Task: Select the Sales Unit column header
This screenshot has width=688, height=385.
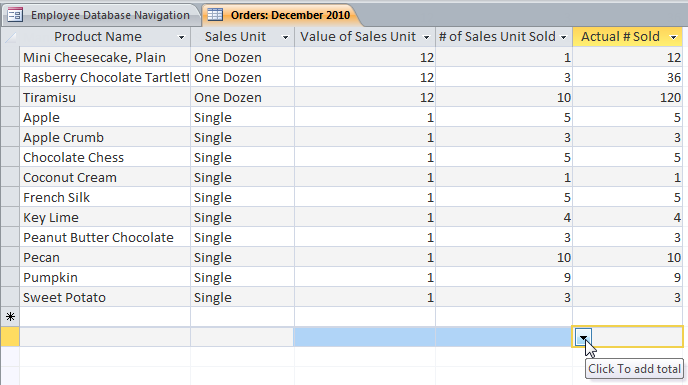Action: [x=243, y=37]
